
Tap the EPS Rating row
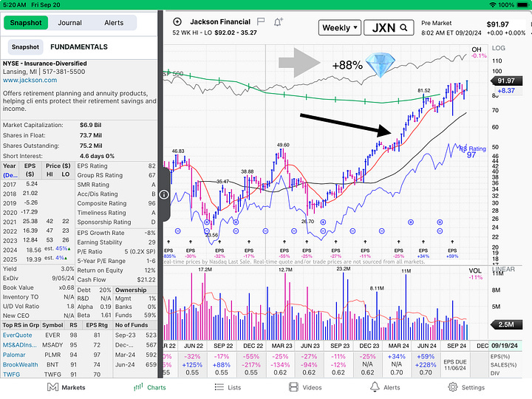click(116, 166)
